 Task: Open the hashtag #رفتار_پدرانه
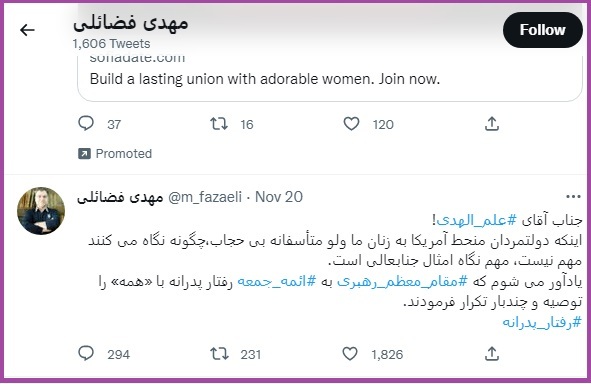click(x=542, y=322)
